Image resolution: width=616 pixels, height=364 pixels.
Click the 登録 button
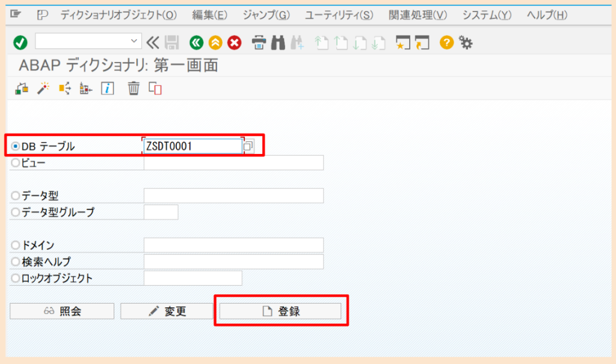[x=280, y=310]
